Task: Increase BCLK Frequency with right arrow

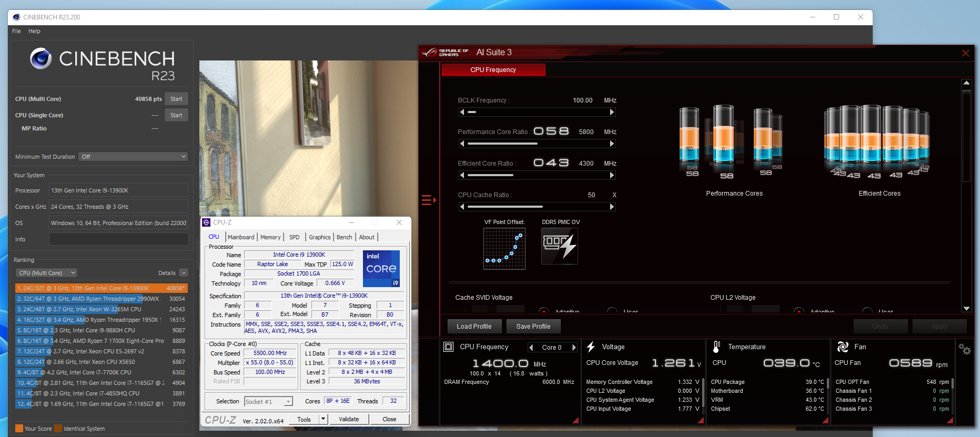Action: (x=612, y=112)
